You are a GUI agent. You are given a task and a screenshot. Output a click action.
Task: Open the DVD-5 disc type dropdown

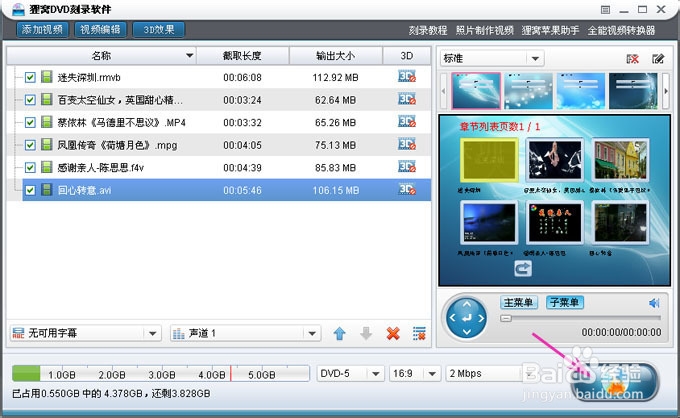tap(376, 373)
